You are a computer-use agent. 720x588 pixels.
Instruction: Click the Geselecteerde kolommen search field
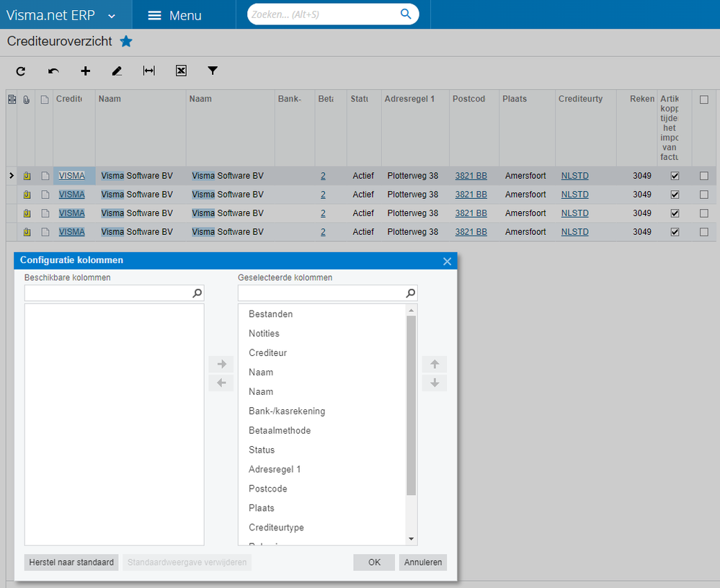point(328,293)
